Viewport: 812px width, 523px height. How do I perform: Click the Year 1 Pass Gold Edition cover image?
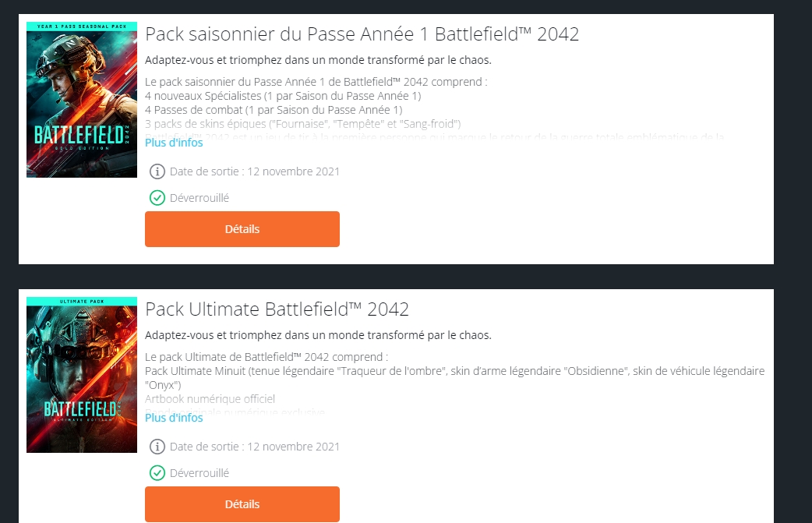82,100
